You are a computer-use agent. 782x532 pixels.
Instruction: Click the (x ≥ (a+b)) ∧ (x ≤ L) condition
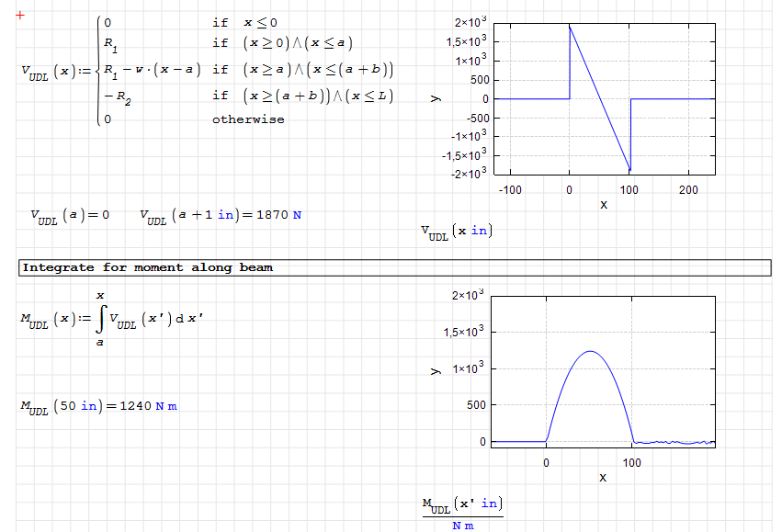point(318,96)
